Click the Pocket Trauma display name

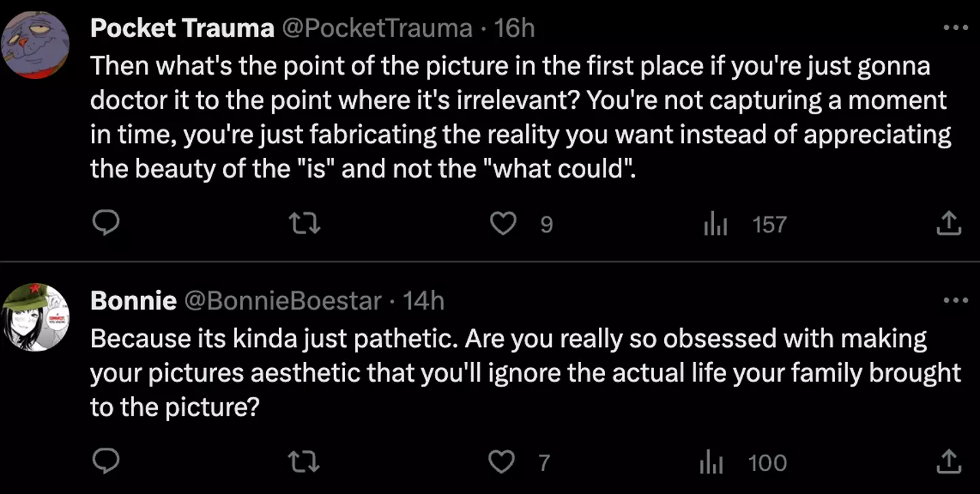pyautogui.click(x=182, y=28)
